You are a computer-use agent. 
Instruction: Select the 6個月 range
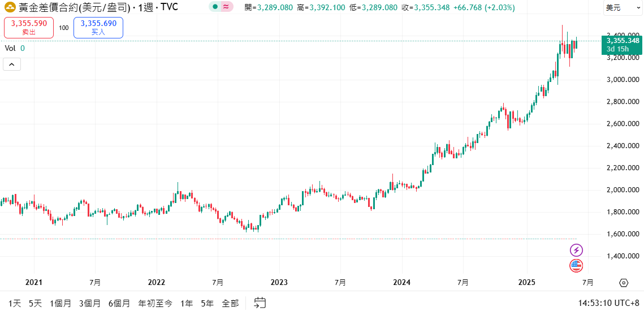[119, 304]
